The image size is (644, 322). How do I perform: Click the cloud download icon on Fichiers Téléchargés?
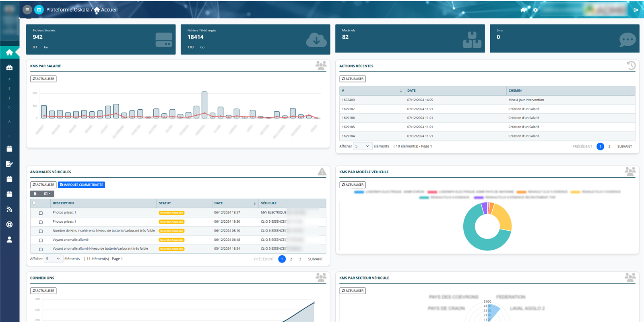pyautogui.click(x=316, y=40)
